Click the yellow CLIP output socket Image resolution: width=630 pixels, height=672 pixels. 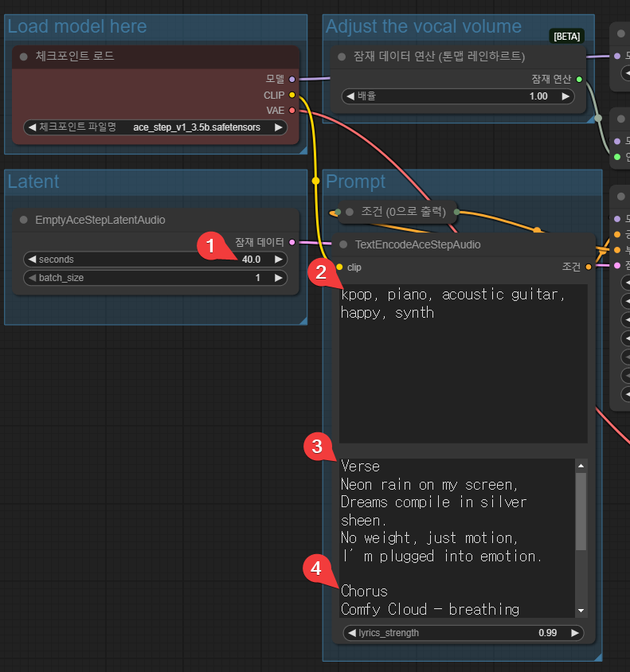click(x=292, y=95)
